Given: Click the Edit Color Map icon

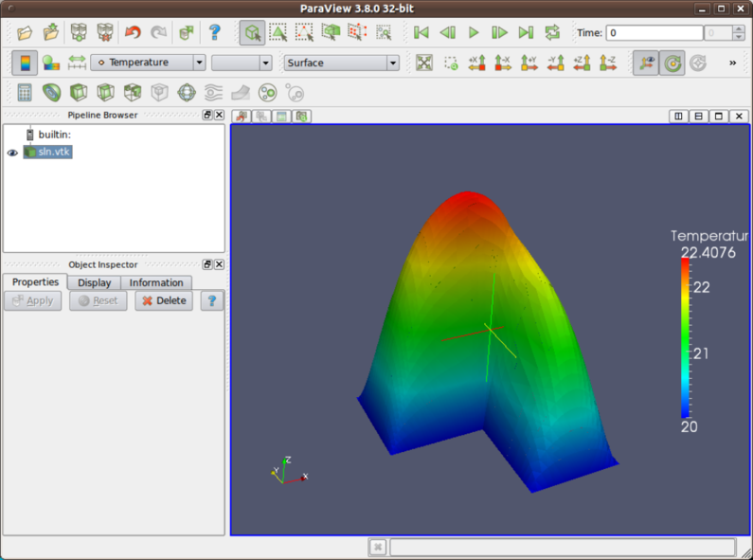Looking at the screenshot, I should (x=51, y=63).
